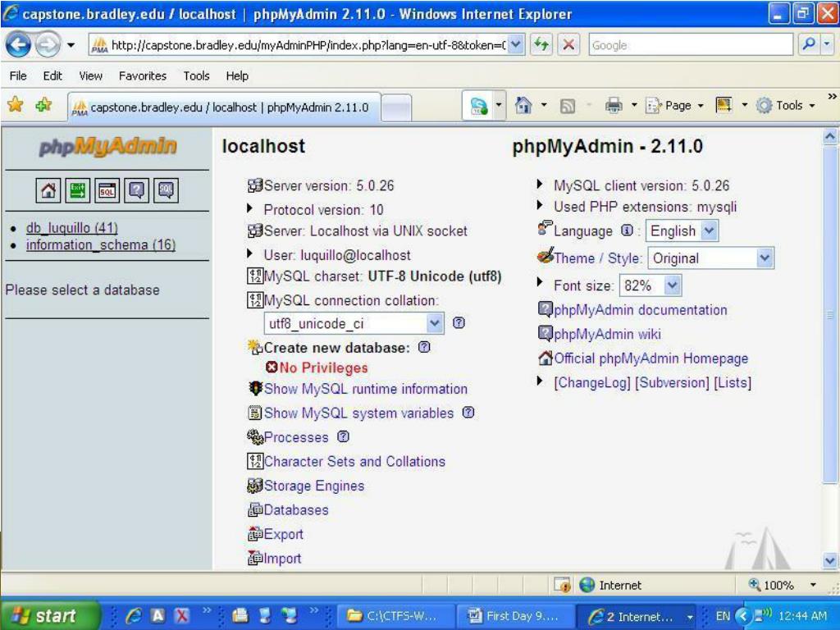Open information_schema (16) database

click(x=101, y=244)
